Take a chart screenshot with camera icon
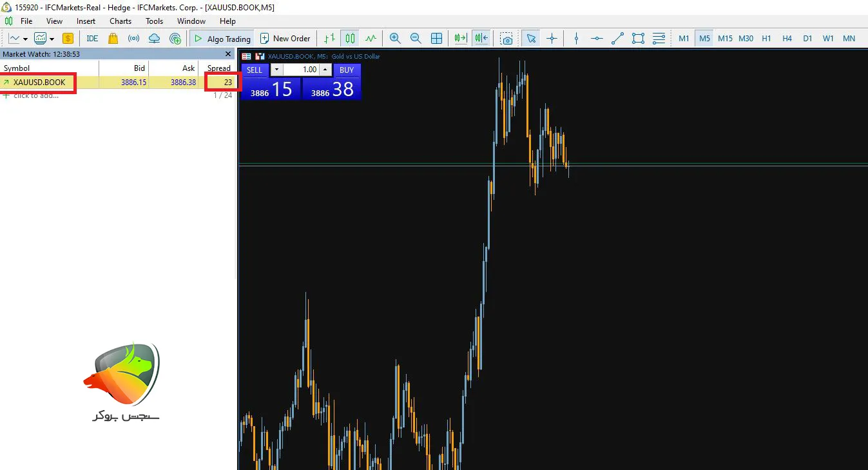Screen dimensions: 868x470 507,39
